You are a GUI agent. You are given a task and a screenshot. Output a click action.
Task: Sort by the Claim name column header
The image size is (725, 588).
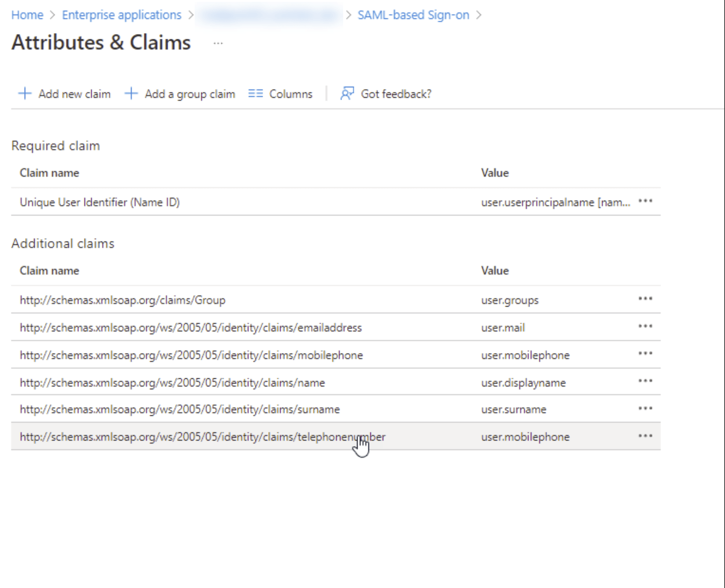49,270
